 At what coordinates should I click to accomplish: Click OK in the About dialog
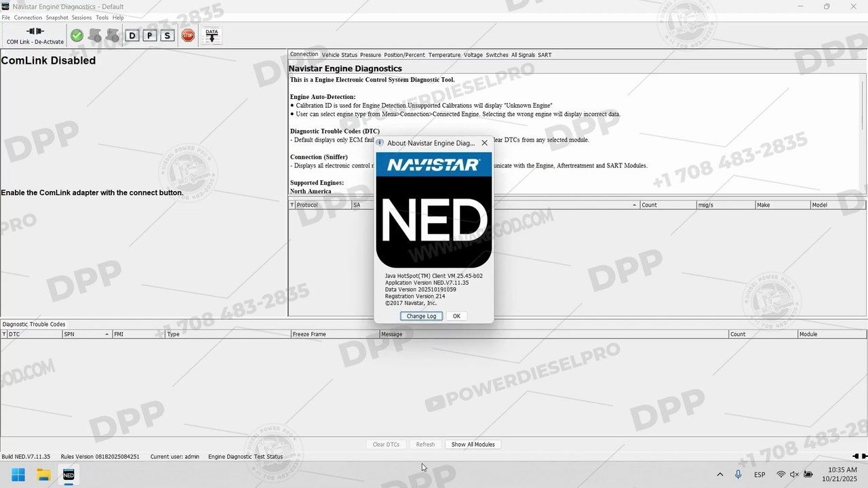[x=456, y=316]
